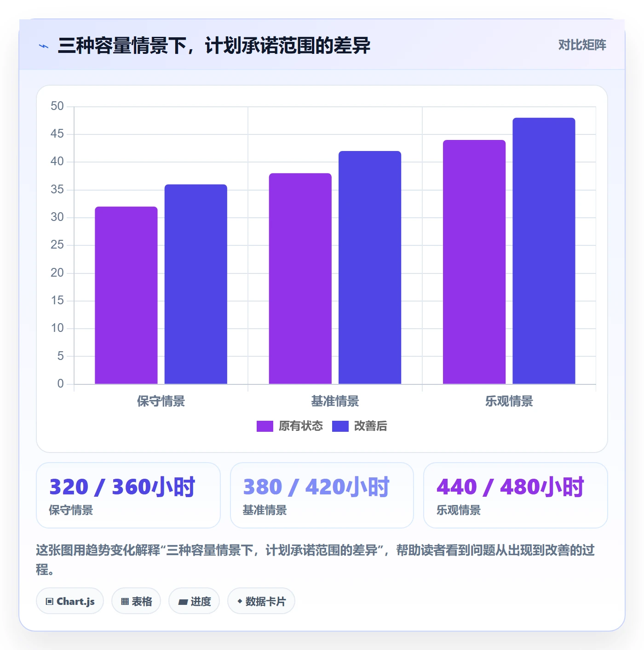Select the blue 保守情景 改善后 bar

click(x=196, y=284)
